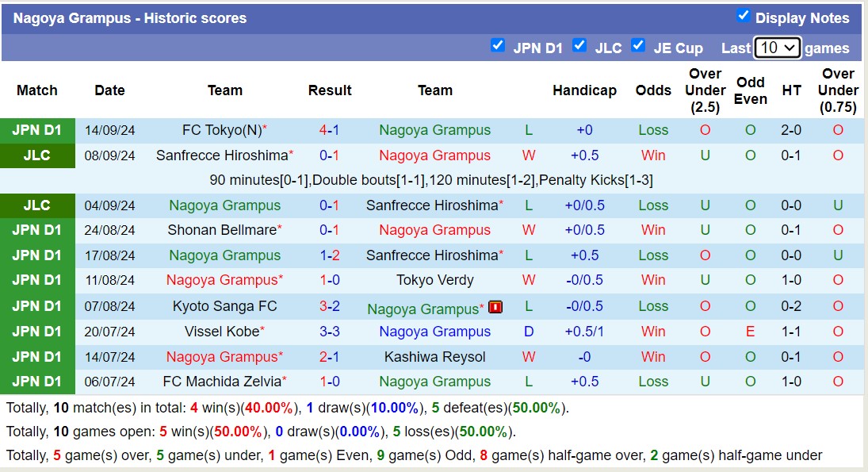The height and width of the screenshot is (472, 868).
Task: Uncheck the JPN D1 league filter
Action: pyautogui.click(x=498, y=45)
